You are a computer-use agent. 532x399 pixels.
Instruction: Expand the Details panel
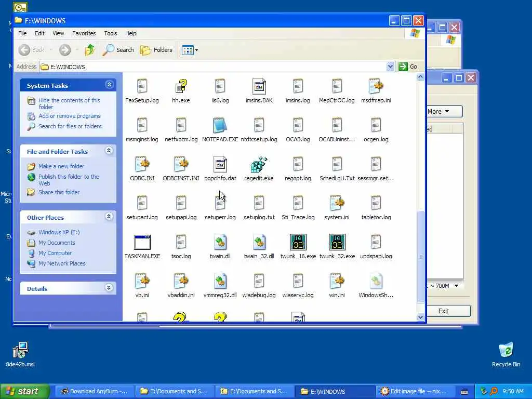point(109,288)
